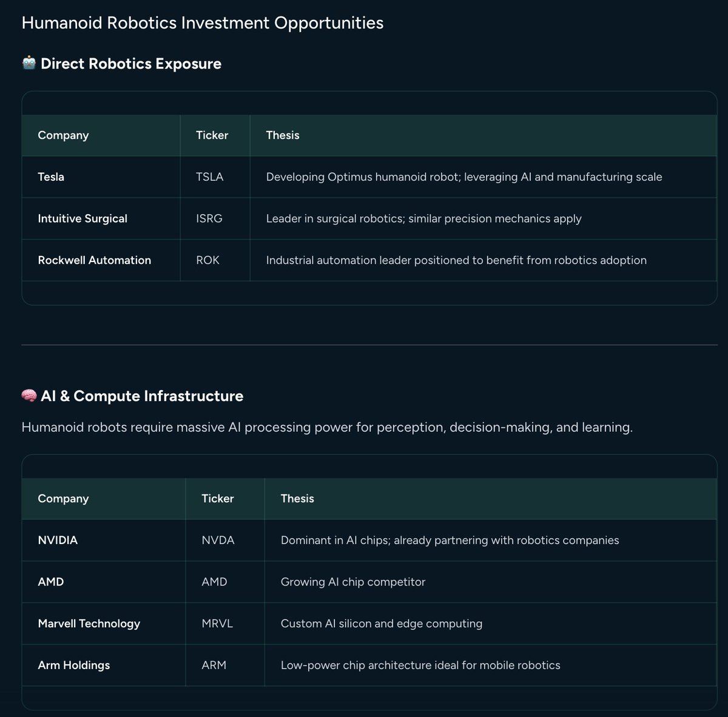Select the TSLA ticker cell

point(210,177)
